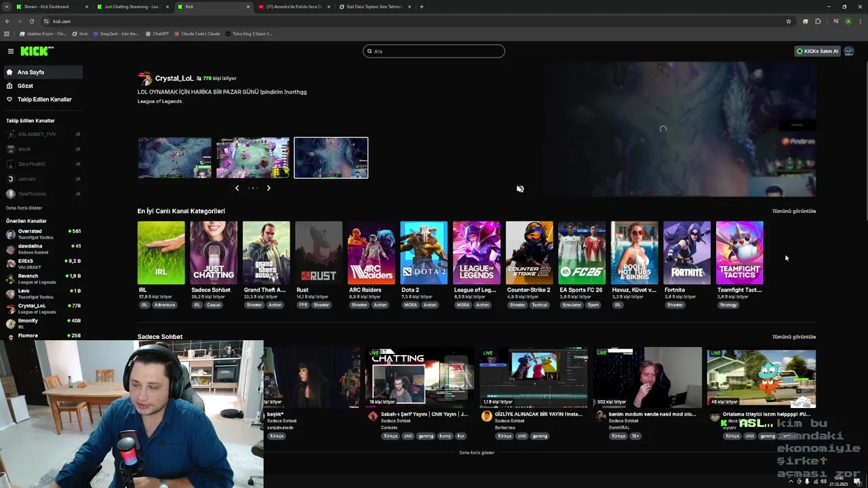
Task: Switch to Stream - Kick Dashboard tab
Action: click(52, 7)
